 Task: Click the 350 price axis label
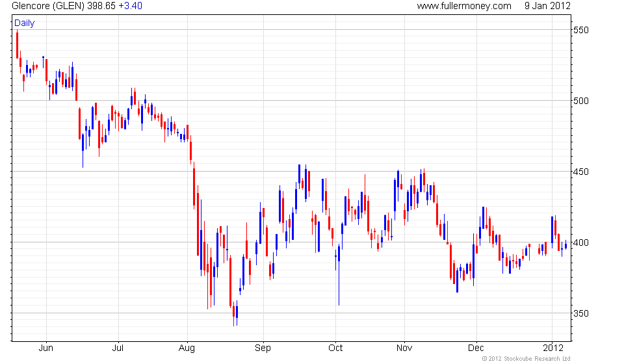click(x=580, y=313)
